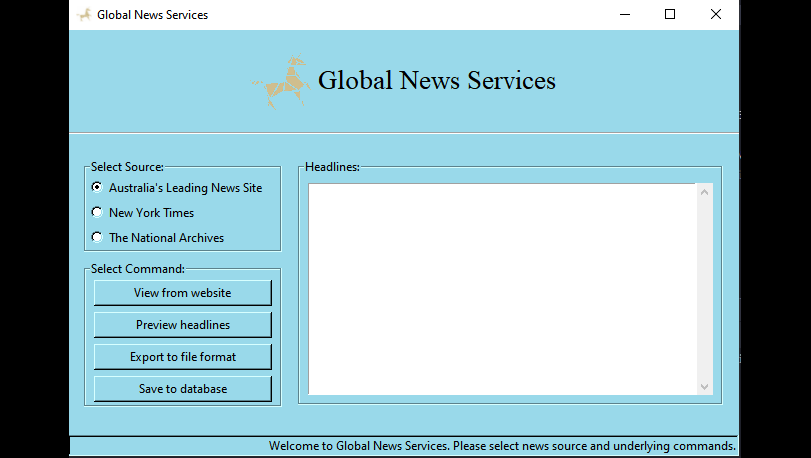811x458 pixels.
Task: Click the Select Source group label
Action: click(x=127, y=167)
